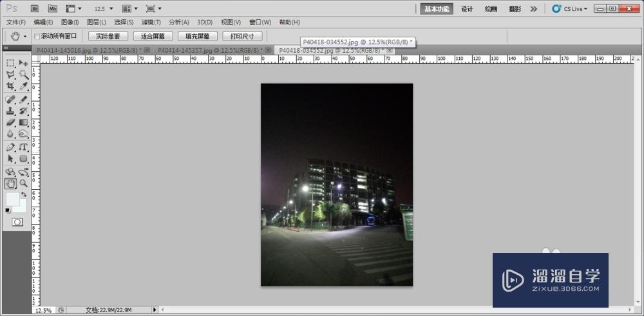This screenshot has width=644, height=316.
Task: Expand the toolbox collapse arrows
Action: tap(6, 48)
